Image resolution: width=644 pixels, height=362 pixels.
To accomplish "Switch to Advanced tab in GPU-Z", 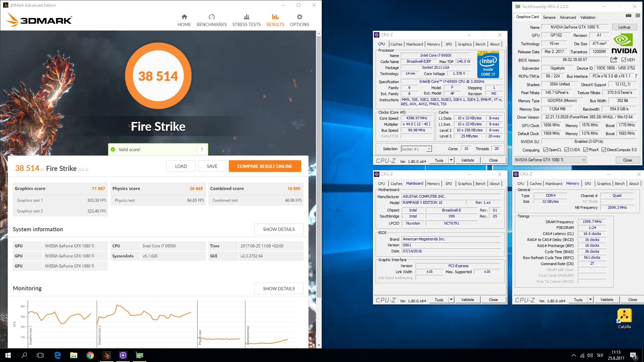I will point(568,17).
